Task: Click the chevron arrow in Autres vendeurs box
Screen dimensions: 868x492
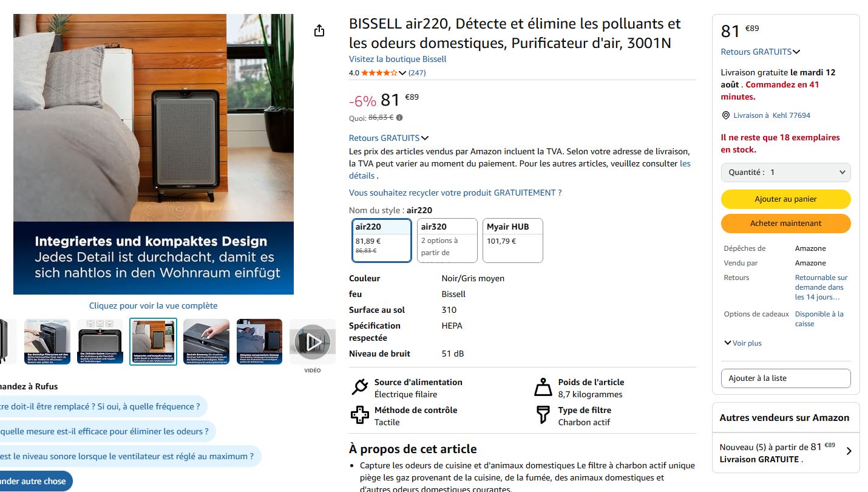Action: [x=849, y=451]
